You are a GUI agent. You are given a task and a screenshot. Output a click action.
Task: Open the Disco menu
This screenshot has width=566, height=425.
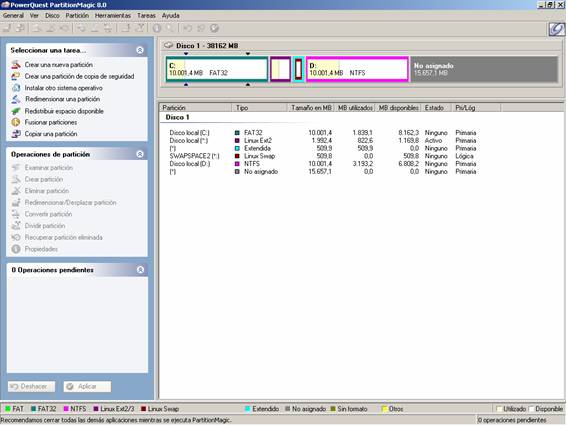[52, 16]
